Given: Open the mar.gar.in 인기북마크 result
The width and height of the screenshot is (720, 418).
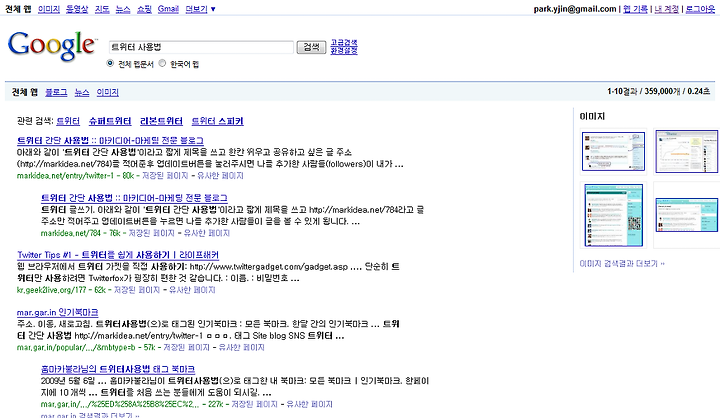Looking at the screenshot, I should (57, 312).
